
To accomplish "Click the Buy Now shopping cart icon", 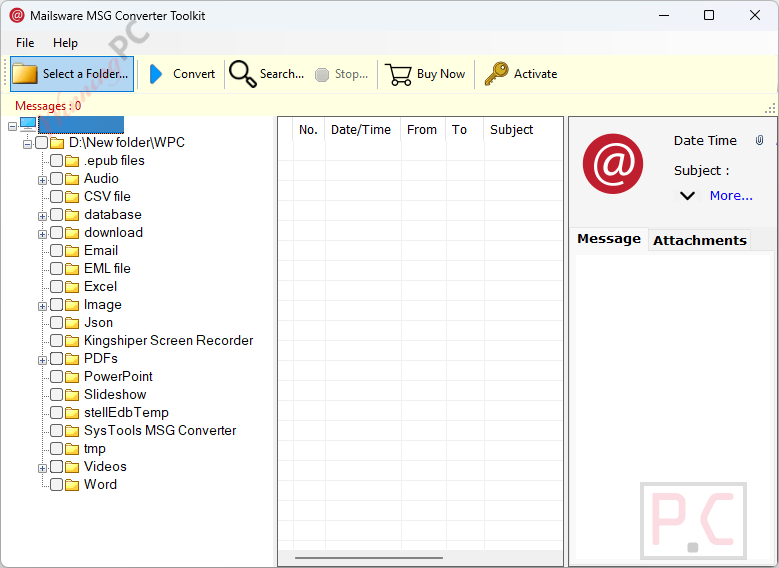I will point(398,75).
